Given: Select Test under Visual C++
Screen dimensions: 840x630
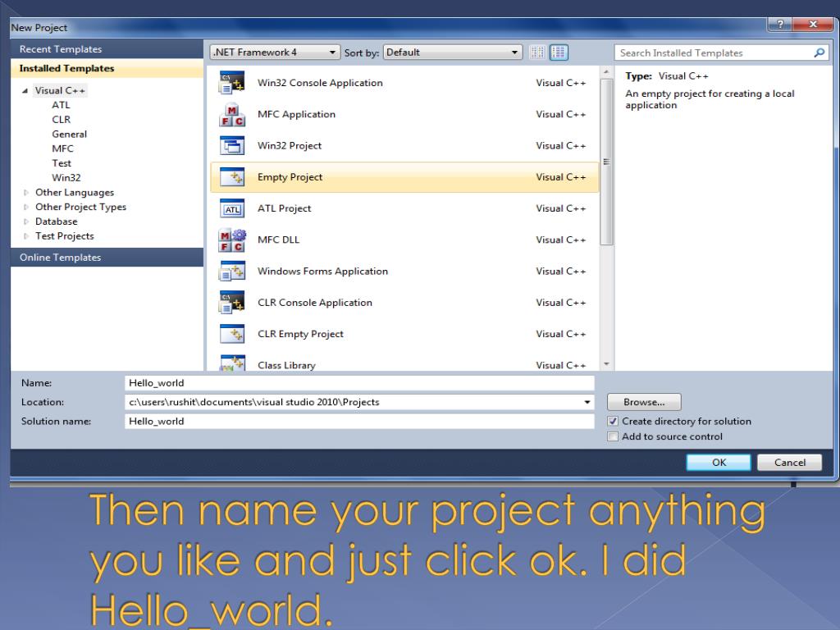Looking at the screenshot, I should (x=62, y=163).
